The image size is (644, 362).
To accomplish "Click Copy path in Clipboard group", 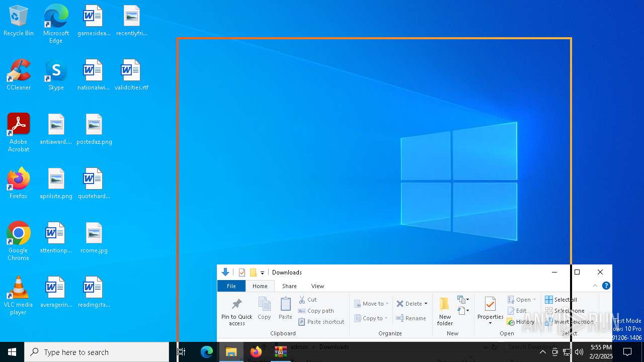I will point(316,311).
